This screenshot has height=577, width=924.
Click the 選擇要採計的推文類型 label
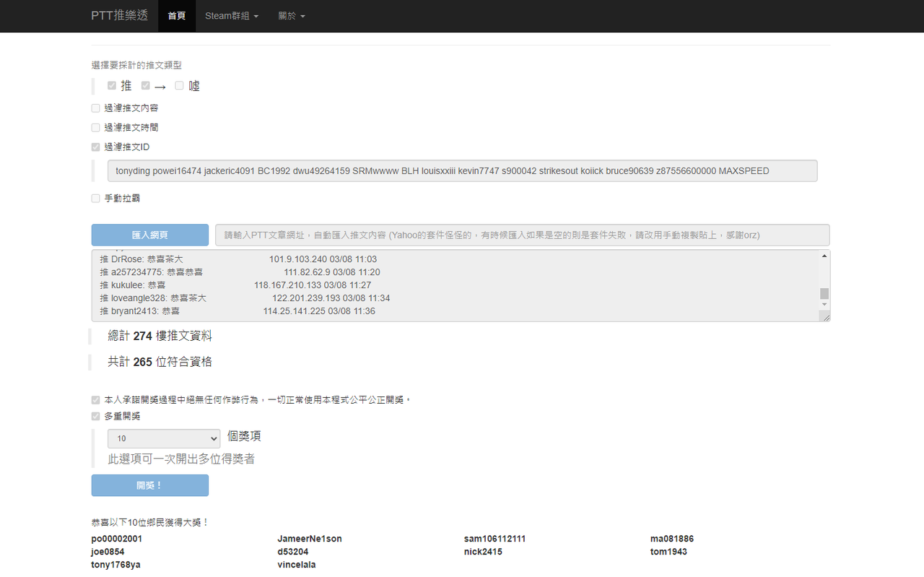(x=136, y=65)
